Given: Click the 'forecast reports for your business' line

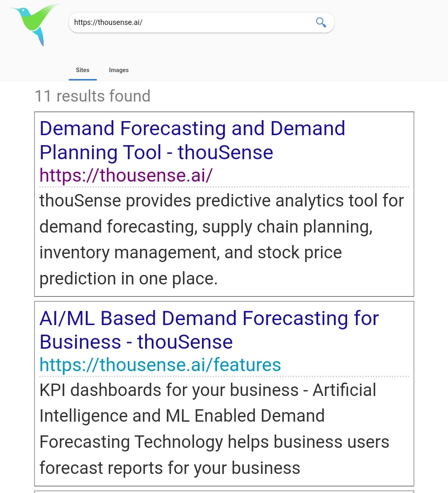Looking at the screenshot, I should click(x=170, y=468).
